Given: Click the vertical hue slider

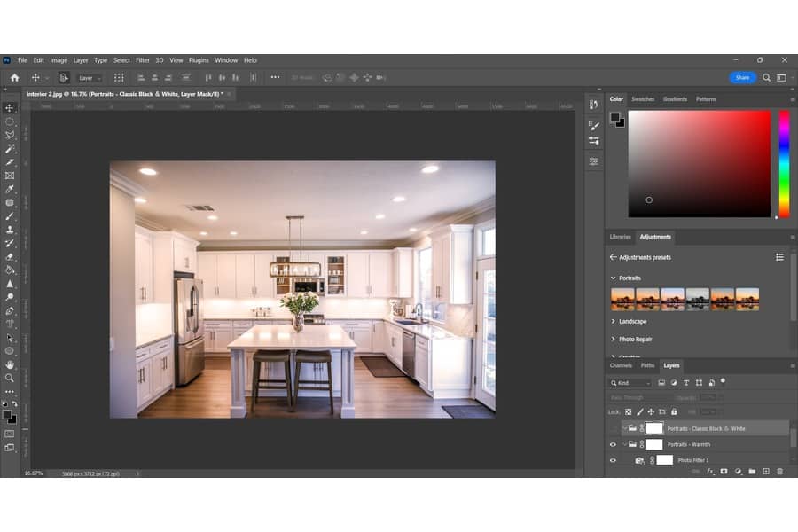Looking at the screenshot, I should click(785, 164).
